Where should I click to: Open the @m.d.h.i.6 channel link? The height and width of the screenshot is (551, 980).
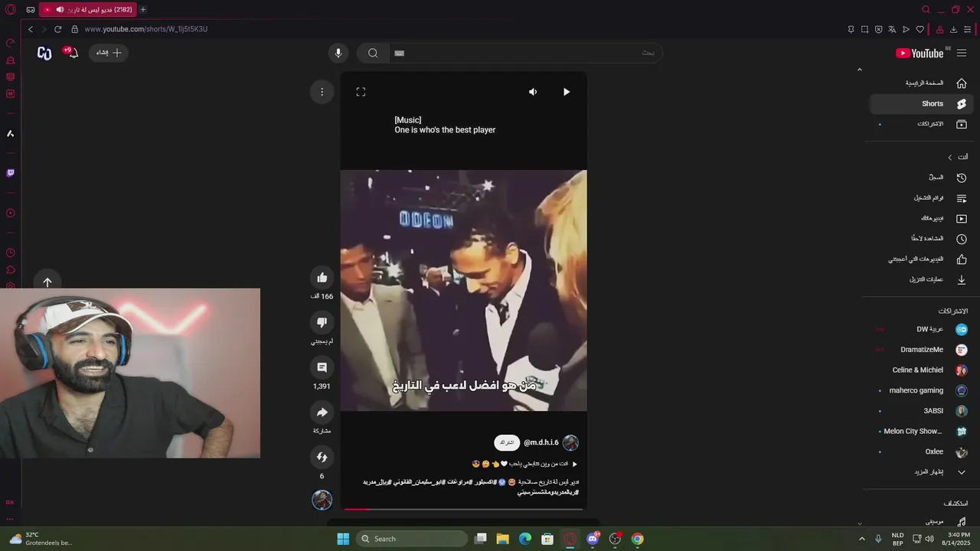(541, 442)
